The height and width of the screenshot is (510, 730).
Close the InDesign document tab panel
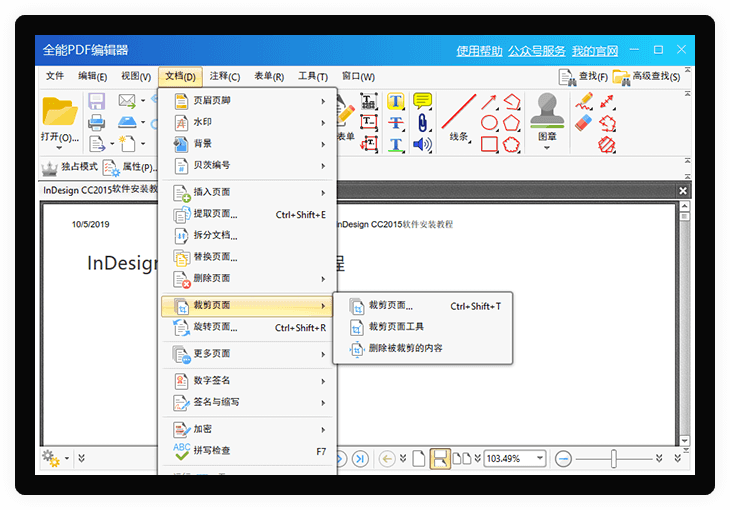coord(683,190)
